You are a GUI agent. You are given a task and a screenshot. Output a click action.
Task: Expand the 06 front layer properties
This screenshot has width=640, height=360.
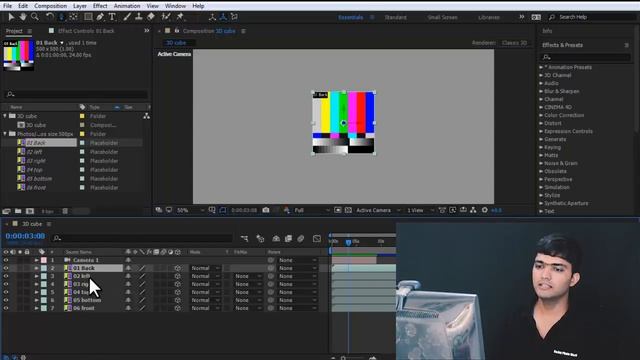point(36,308)
